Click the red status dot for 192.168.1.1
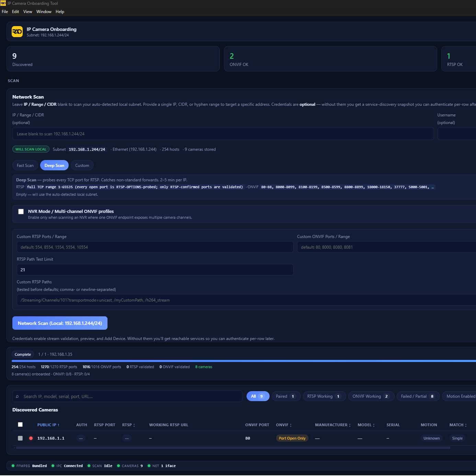Viewport: 476px width, 476px height. click(31, 438)
